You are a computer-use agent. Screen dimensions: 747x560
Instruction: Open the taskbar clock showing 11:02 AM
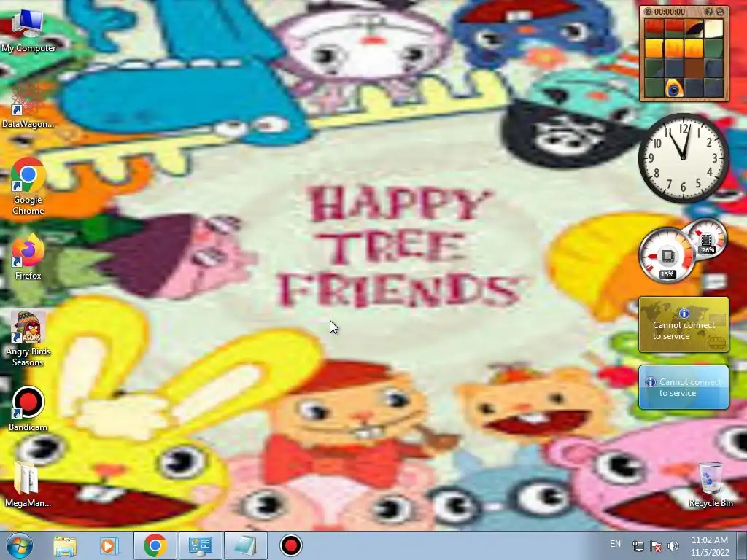pos(710,546)
